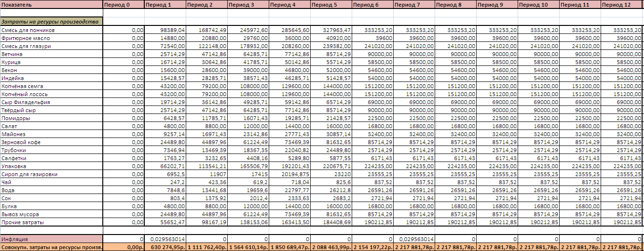Select Зерновой кофе Период 1 value 24489,80
644x251 pixels.
[x=165, y=142]
